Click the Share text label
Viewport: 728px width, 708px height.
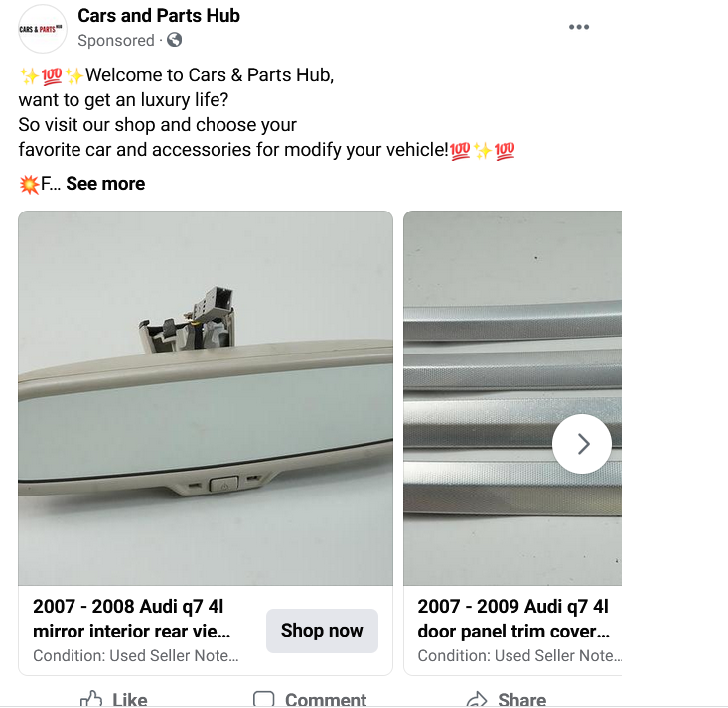(521, 700)
